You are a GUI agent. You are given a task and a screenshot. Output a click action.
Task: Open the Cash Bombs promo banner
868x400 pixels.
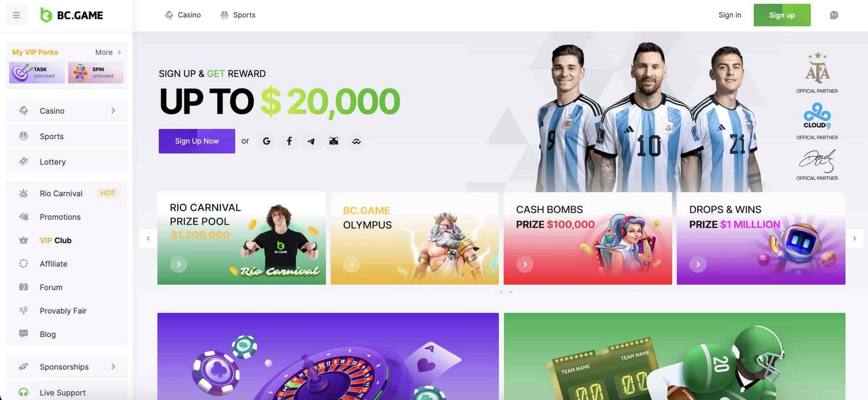tap(588, 239)
